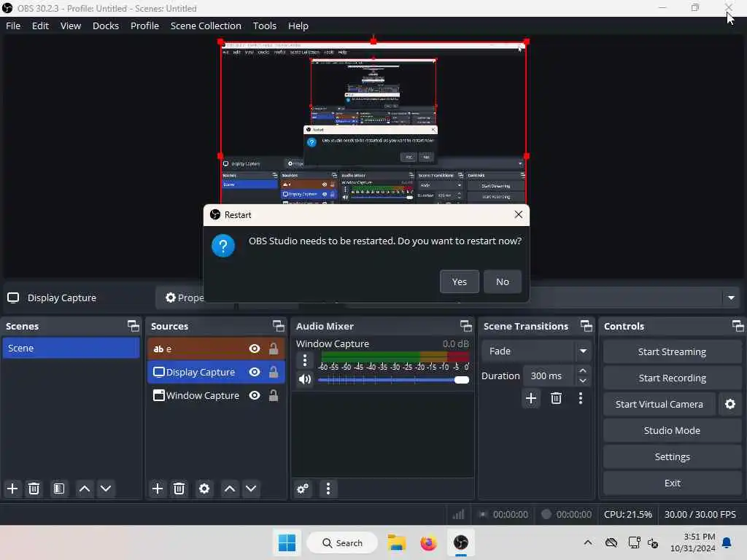747x560 pixels.
Task: Open Audio Mixer advanced audio properties gears
Action: [x=303, y=489]
